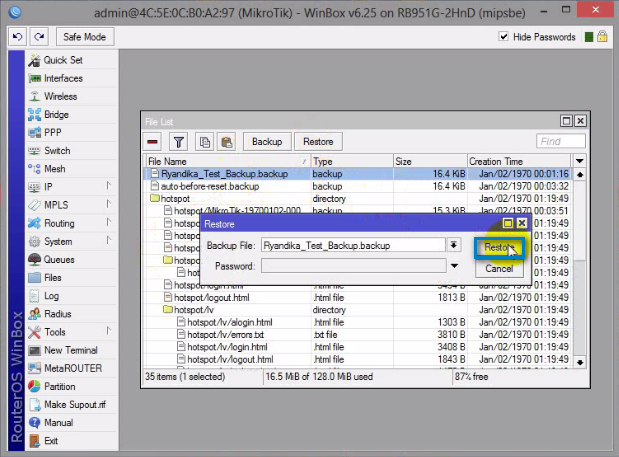Image resolution: width=619 pixels, height=457 pixels.
Task: Expand the Tools submenu arrow
Action: (109, 331)
